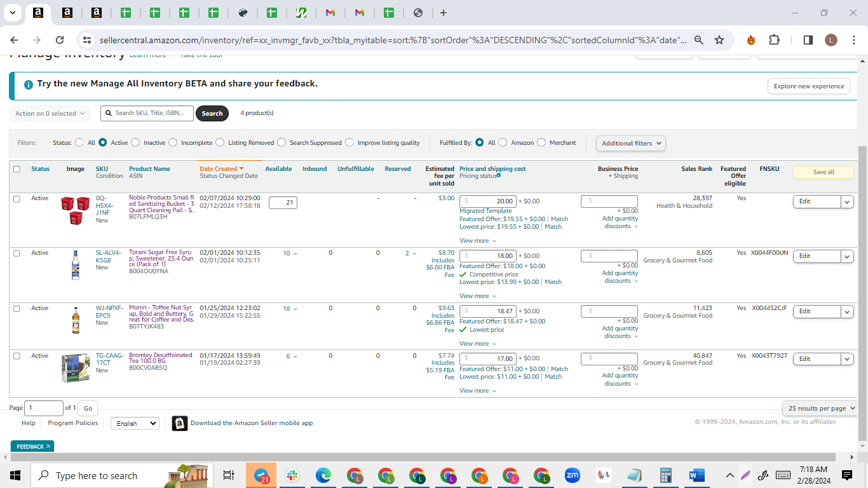Click the horizontal page scrollbar
The height and width of the screenshot is (488, 868).
click(x=423, y=457)
